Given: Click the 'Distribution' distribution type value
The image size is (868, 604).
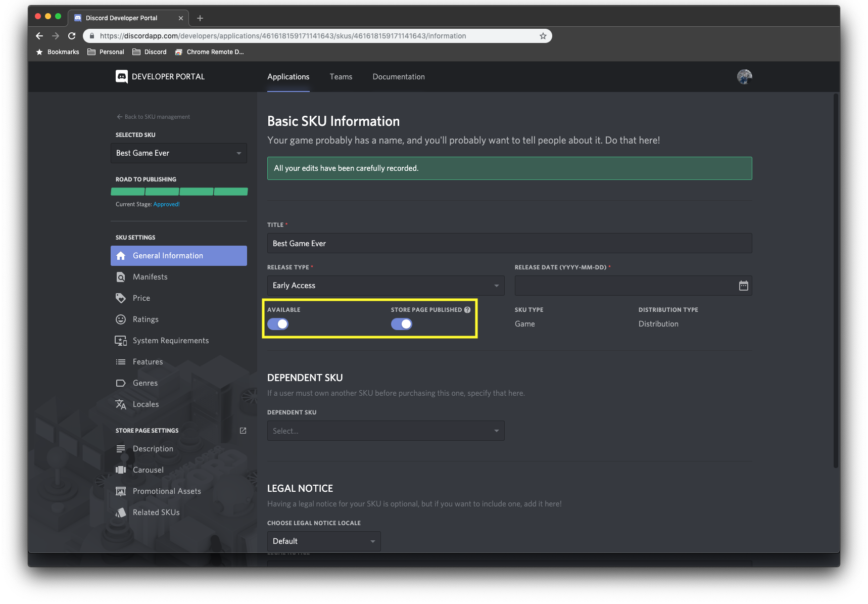Looking at the screenshot, I should tap(658, 324).
